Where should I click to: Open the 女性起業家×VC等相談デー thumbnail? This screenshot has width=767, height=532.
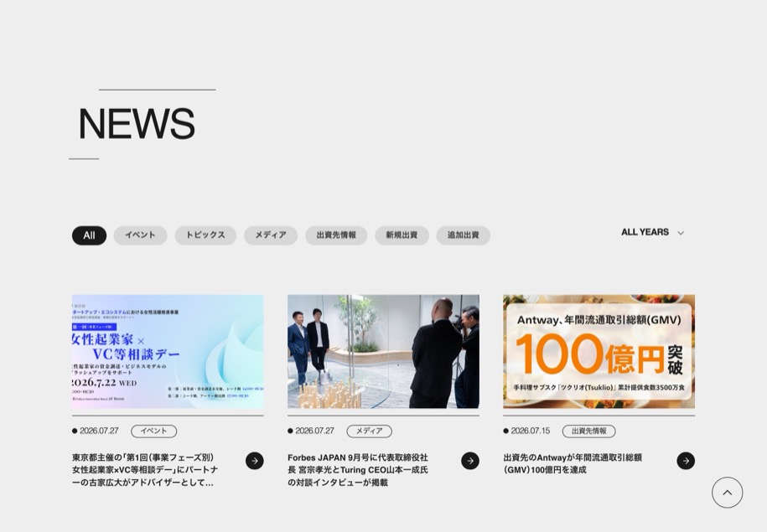tap(168, 351)
